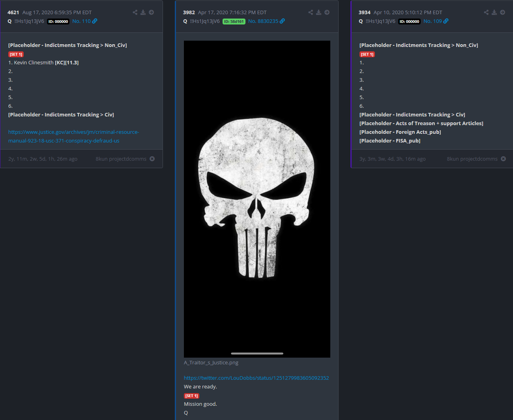This screenshot has height=420, width=513.
Task: Click red [SET 1] tag in post 3982
Action: (x=192, y=396)
